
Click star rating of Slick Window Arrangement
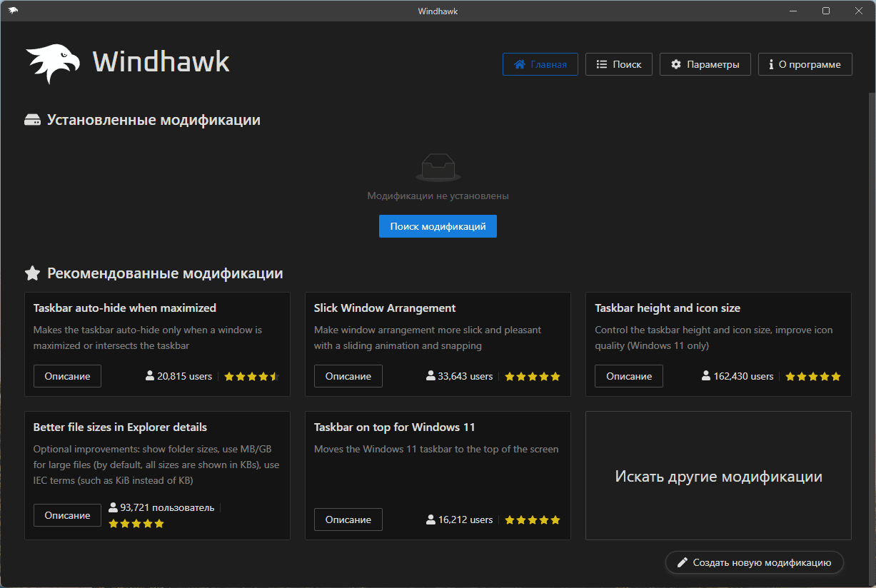point(533,376)
